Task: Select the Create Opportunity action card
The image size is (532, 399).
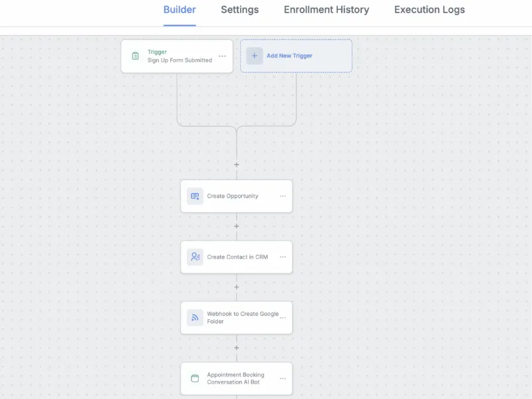Action: [x=237, y=196]
